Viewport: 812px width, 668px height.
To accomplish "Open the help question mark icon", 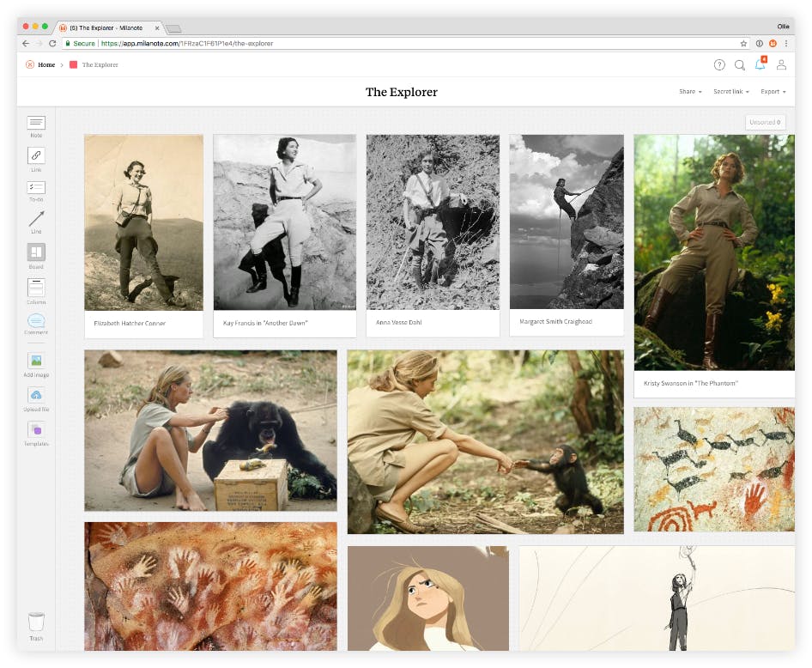I will [x=719, y=65].
